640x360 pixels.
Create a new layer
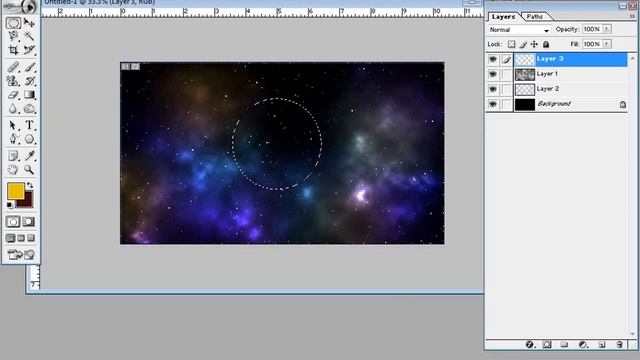(x=602, y=345)
